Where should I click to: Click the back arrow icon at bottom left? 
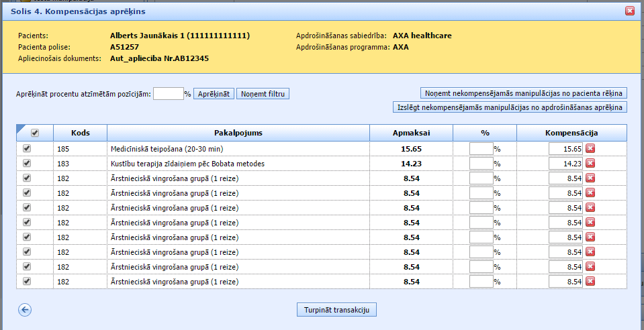[26, 309]
